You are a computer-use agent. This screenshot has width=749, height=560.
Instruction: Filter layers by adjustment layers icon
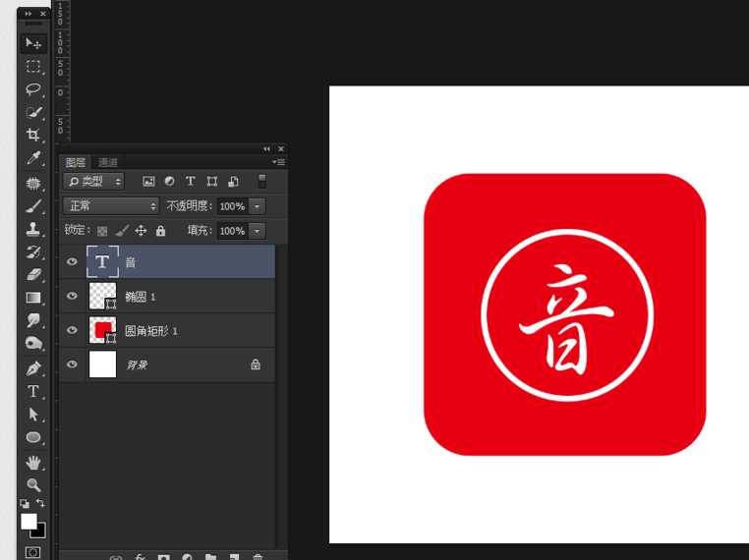(x=170, y=182)
